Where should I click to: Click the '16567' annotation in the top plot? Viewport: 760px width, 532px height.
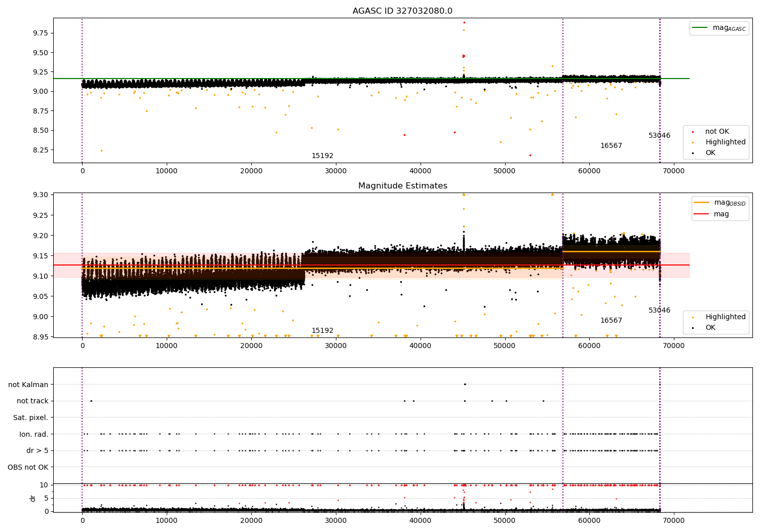[611, 146]
